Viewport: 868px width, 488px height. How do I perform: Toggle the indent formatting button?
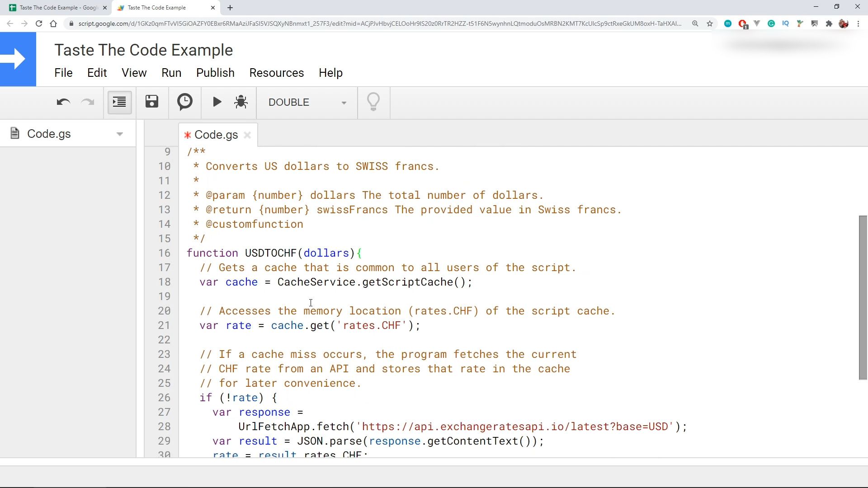click(x=119, y=102)
